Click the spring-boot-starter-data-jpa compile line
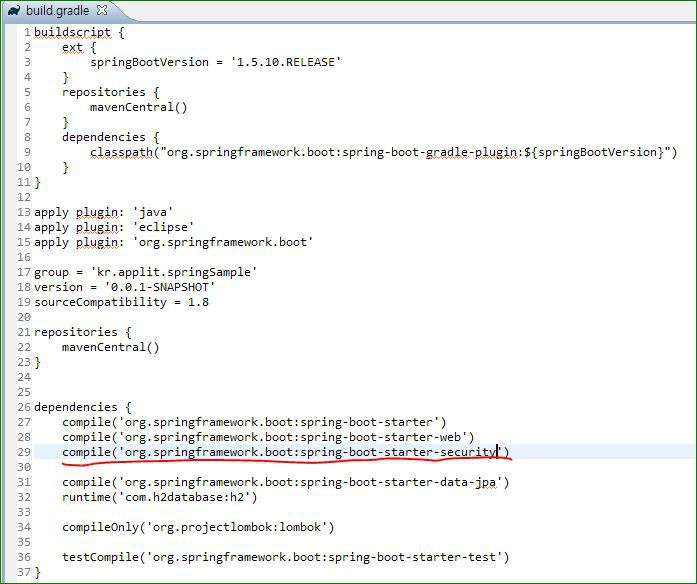The height and width of the screenshot is (584, 697). pos(285,483)
